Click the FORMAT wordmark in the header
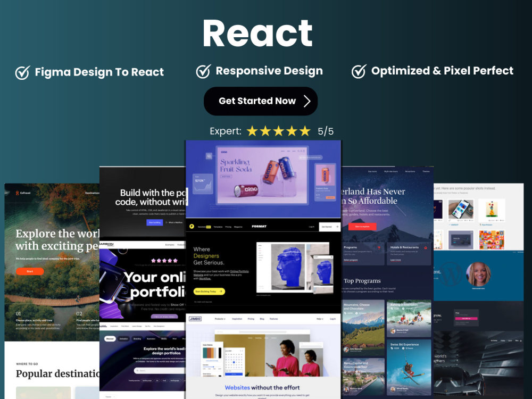The width and height of the screenshot is (532, 399). [x=259, y=226]
